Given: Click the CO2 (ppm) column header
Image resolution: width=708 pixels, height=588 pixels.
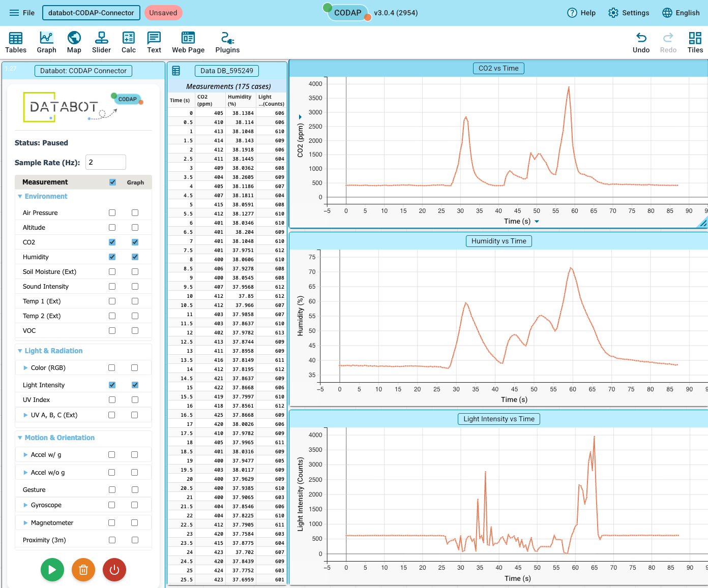Looking at the screenshot, I should 210,100.
